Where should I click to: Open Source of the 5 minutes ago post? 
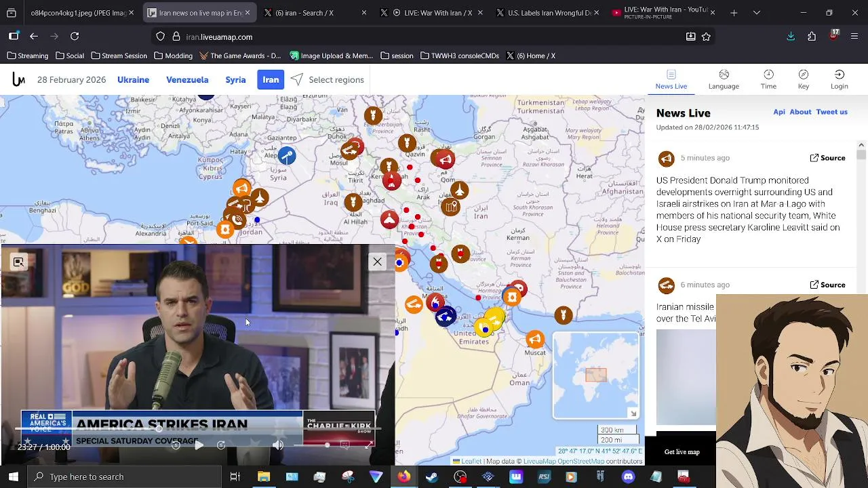[827, 158]
